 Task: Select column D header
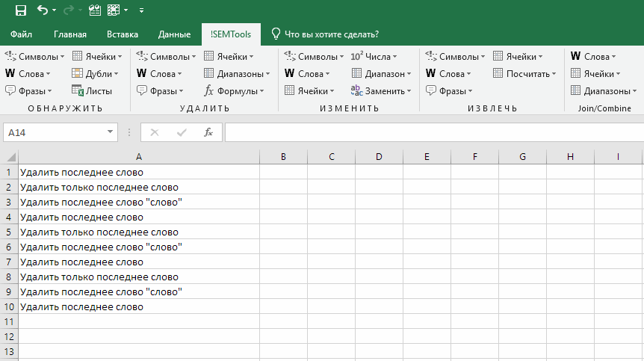[379, 157]
